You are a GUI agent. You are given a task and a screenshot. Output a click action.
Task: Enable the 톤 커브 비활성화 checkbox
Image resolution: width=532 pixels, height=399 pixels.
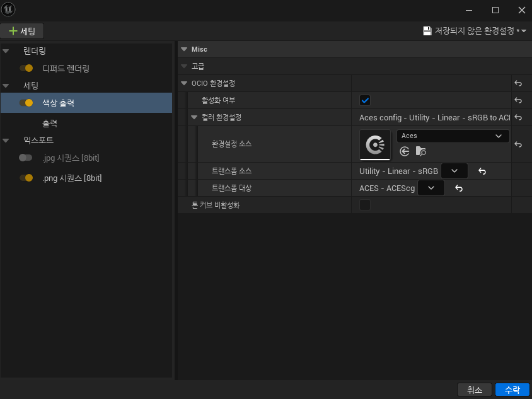[365, 205]
